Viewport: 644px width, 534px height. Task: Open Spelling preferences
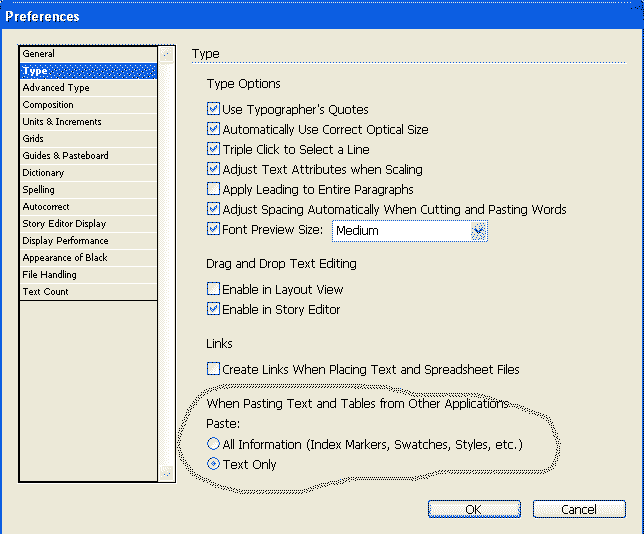(x=88, y=189)
